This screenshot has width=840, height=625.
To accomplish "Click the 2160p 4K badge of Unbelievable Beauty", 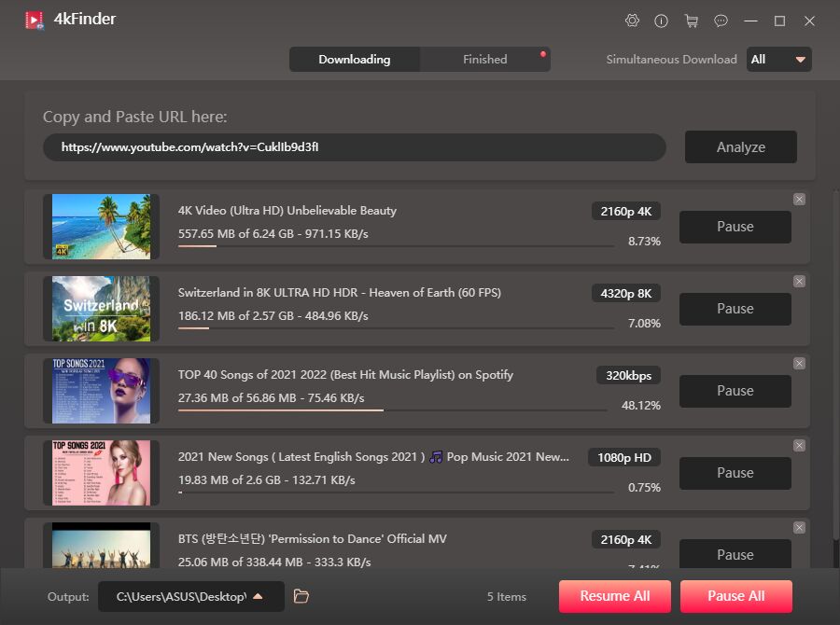I will [625, 211].
